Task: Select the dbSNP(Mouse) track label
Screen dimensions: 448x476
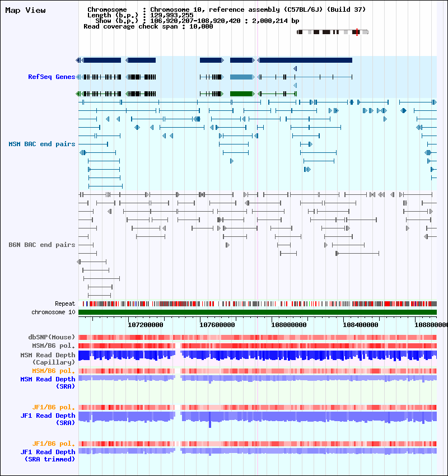Action: coord(52,337)
